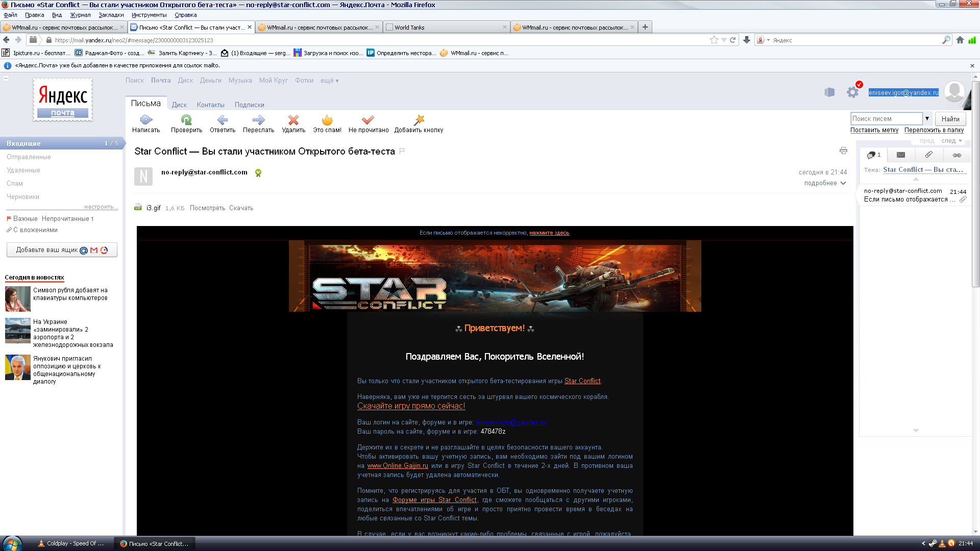Screen dimensions: 980x551
Task: Open the Переложить в папку dropdown
Action: pyautogui.click(x=934, y=130)
